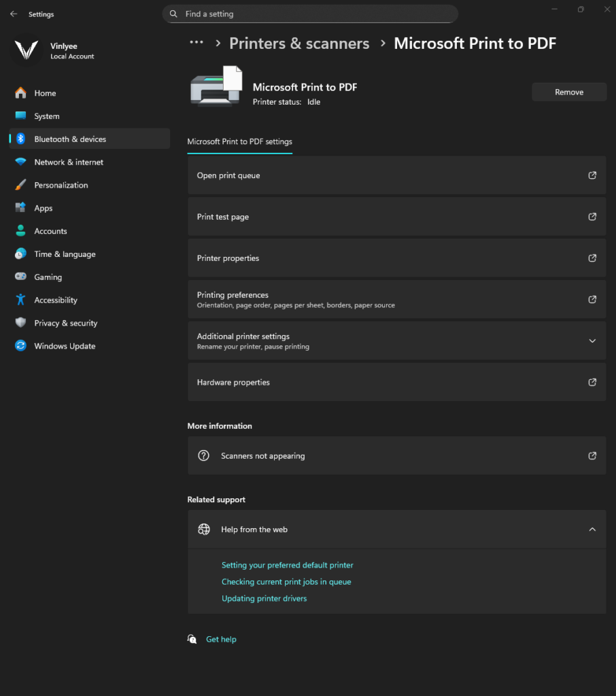The image size is (616, 696).
Task: Select Microsoft Print to PDF settings tab
Action: (239, 142)
